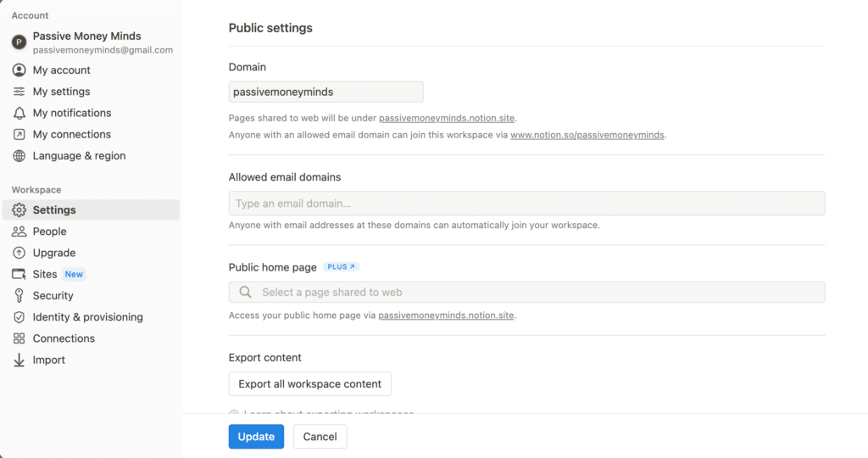Image resolution: width=868 pixels, height=458 pixels.
Task: Open passivemoneyminds.notion.site link under Domain
Action: pos(447,118)
